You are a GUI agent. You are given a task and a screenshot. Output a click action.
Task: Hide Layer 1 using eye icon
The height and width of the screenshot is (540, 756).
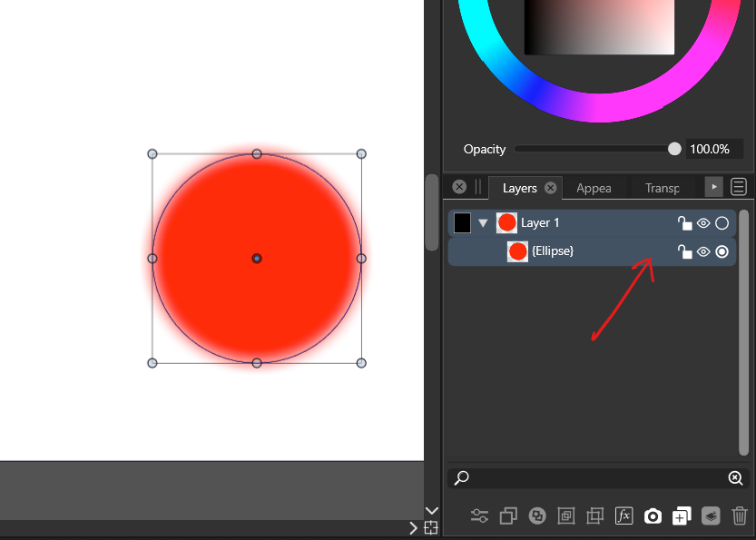click(703, 223)
